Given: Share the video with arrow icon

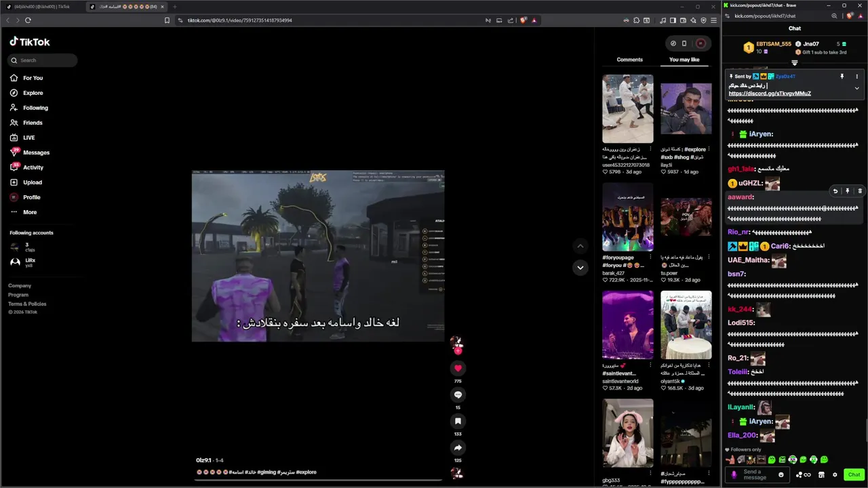Looking at the screenshot, I should pos(458,447).
